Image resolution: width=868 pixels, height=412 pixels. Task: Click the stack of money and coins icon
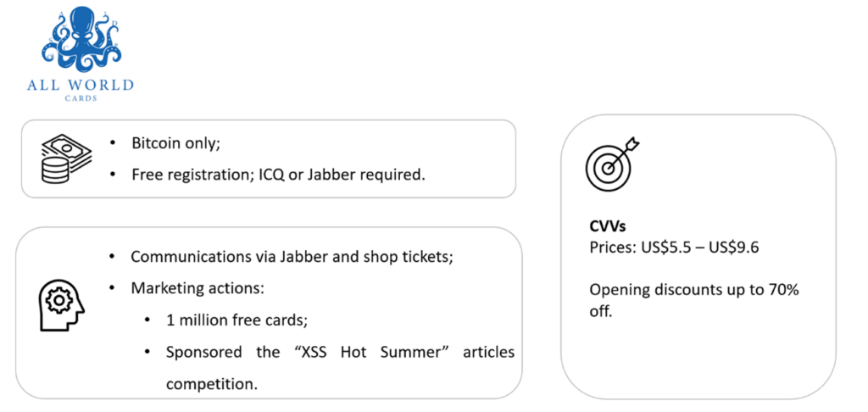click(66, 159)
